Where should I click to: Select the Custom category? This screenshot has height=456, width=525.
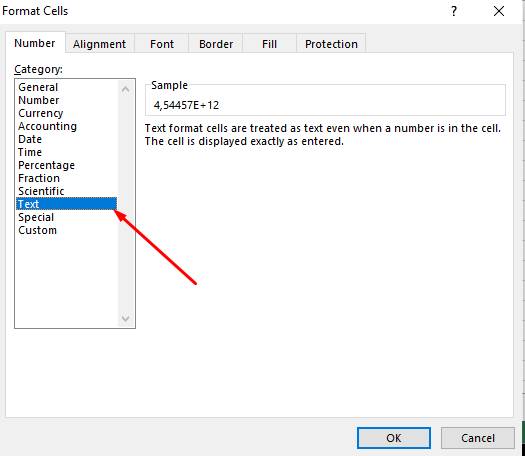(38, 230)
